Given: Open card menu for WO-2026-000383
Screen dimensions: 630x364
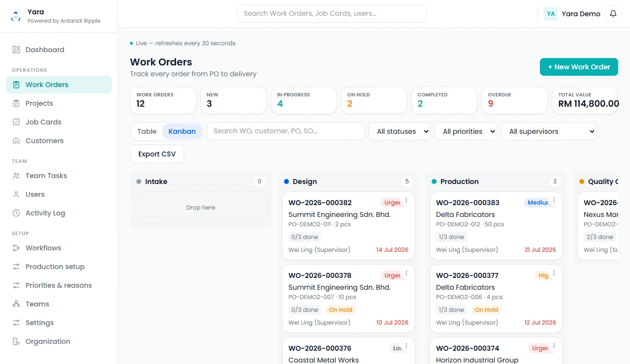Looking at the screenshot, I should (554, 201).
